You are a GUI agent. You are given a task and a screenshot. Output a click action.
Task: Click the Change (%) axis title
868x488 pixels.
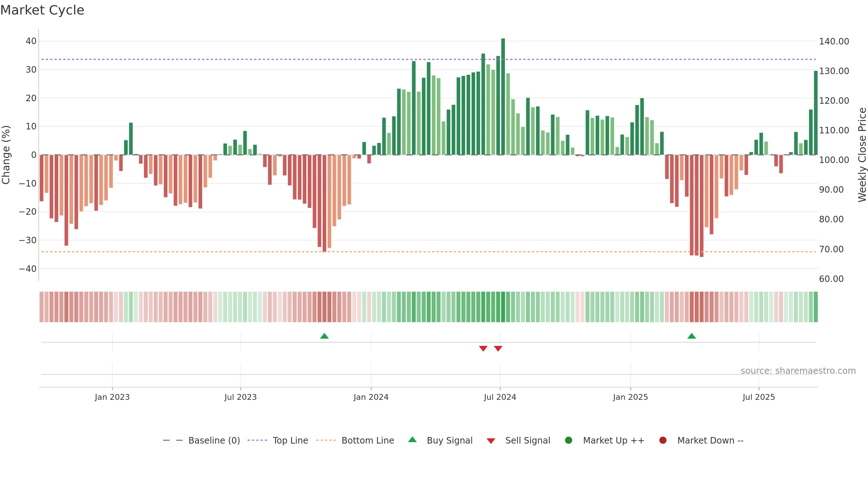pos(6,155)
